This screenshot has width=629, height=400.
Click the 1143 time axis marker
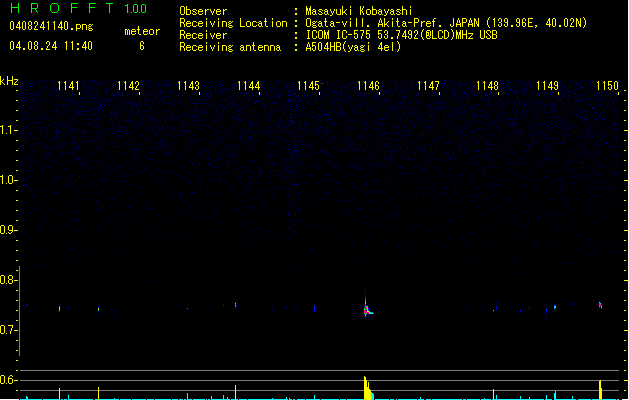point(189,86)
